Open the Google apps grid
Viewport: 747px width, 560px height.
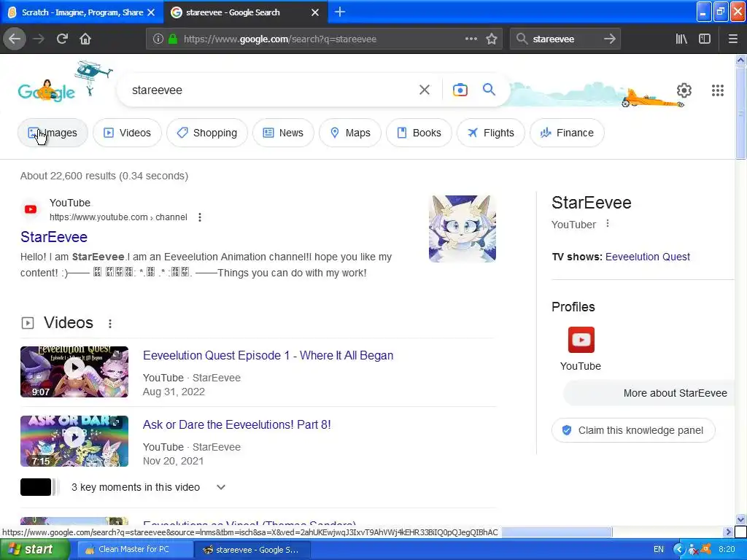pos(718,90)
